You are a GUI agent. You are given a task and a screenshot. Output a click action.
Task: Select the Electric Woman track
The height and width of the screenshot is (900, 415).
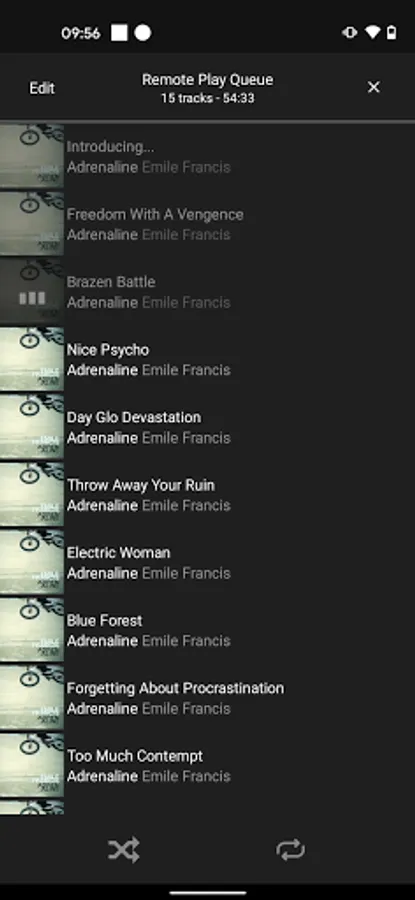pyautogui.click(x=207, y=563)
